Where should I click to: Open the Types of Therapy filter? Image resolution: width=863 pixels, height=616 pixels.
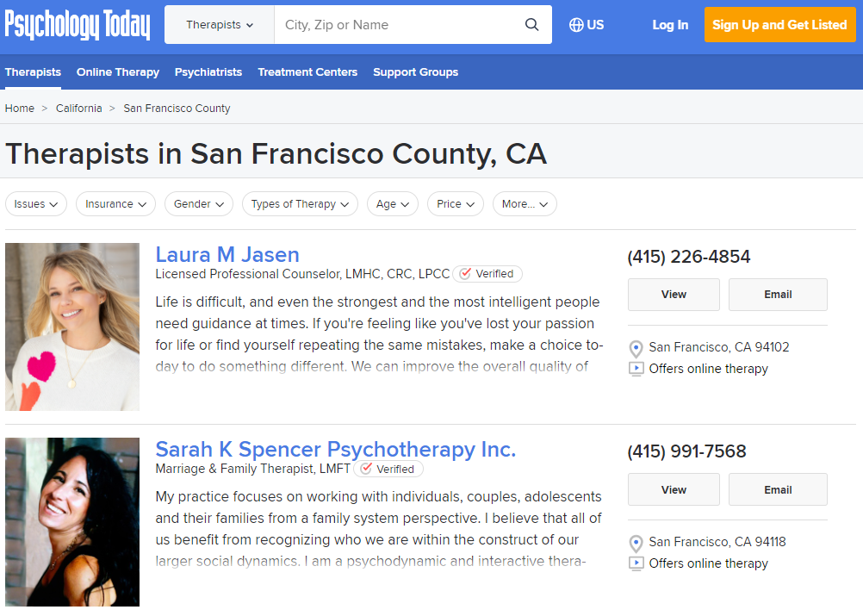(300, 203)
